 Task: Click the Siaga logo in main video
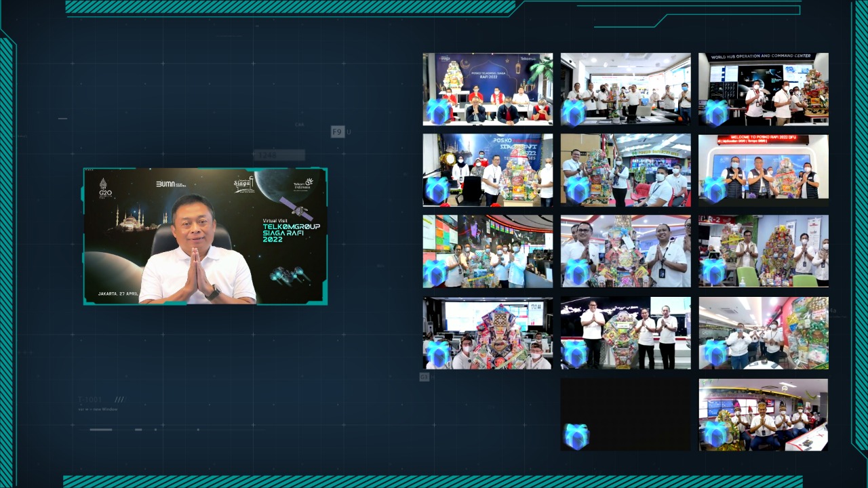pos(243,185)
